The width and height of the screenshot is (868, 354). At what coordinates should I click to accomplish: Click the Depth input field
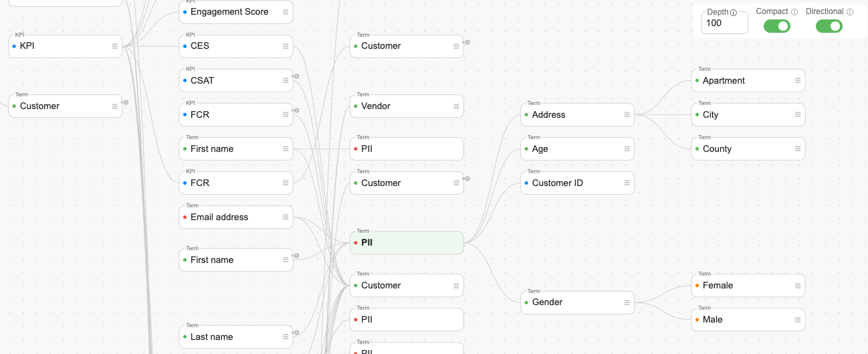coord(724,23)
